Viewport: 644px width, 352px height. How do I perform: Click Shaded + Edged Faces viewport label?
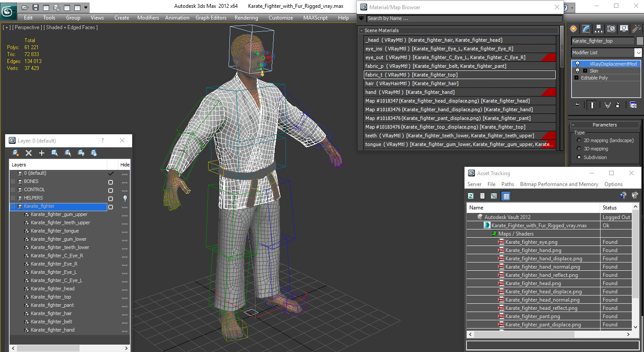[x=71, y=27]
